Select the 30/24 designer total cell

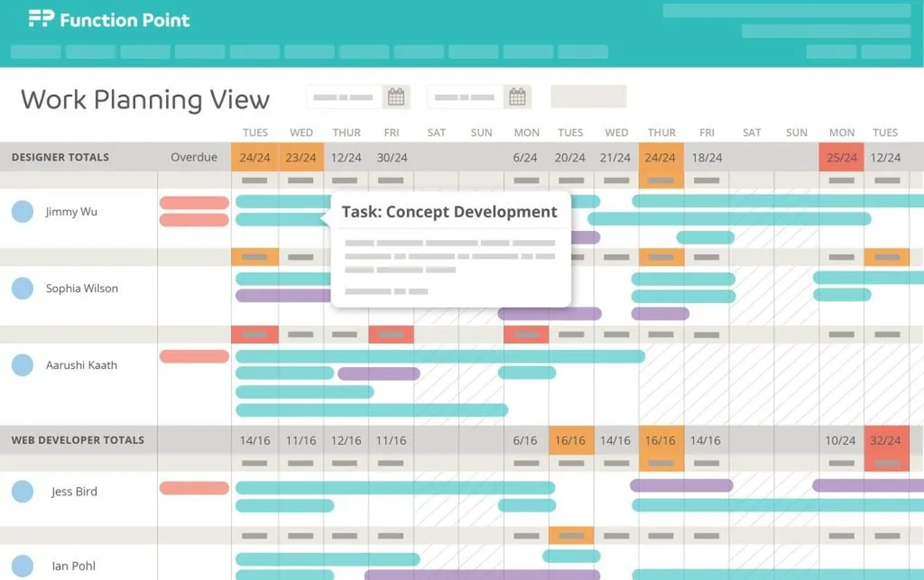point(392,157)
